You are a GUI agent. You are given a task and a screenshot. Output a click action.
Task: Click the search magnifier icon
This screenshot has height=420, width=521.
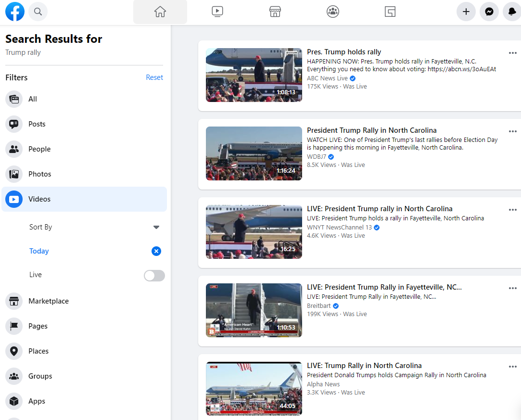[38, 12]
